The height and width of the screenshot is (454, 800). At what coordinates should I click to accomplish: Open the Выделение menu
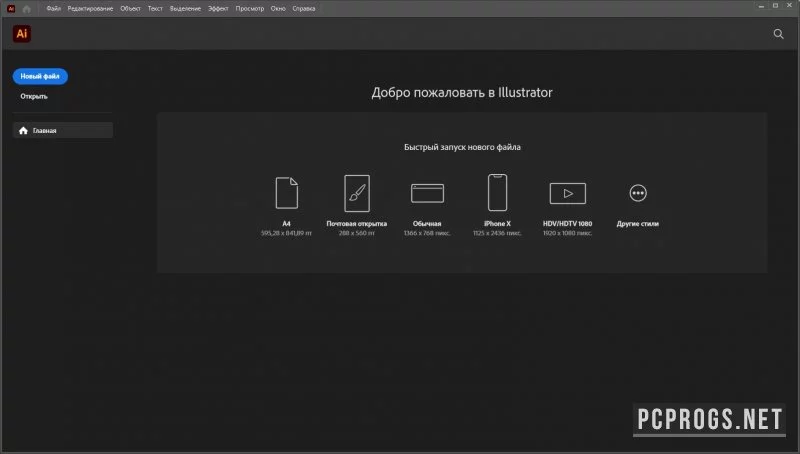click(x=185, y=9)
